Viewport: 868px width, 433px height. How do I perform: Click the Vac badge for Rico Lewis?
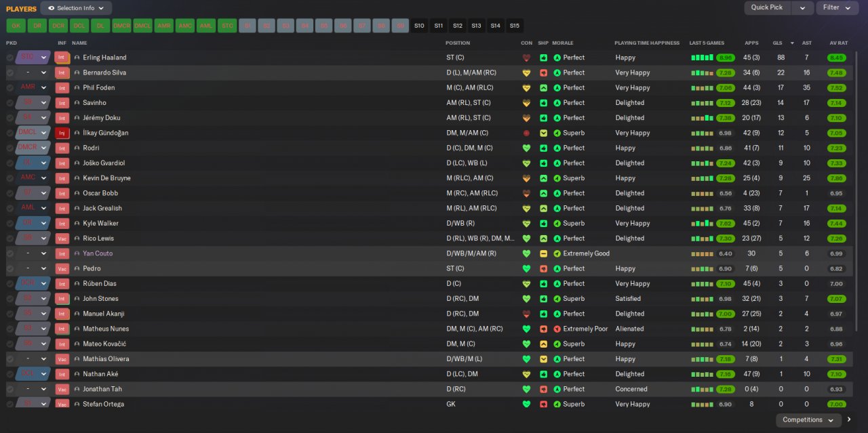click(x=62, y=239)
